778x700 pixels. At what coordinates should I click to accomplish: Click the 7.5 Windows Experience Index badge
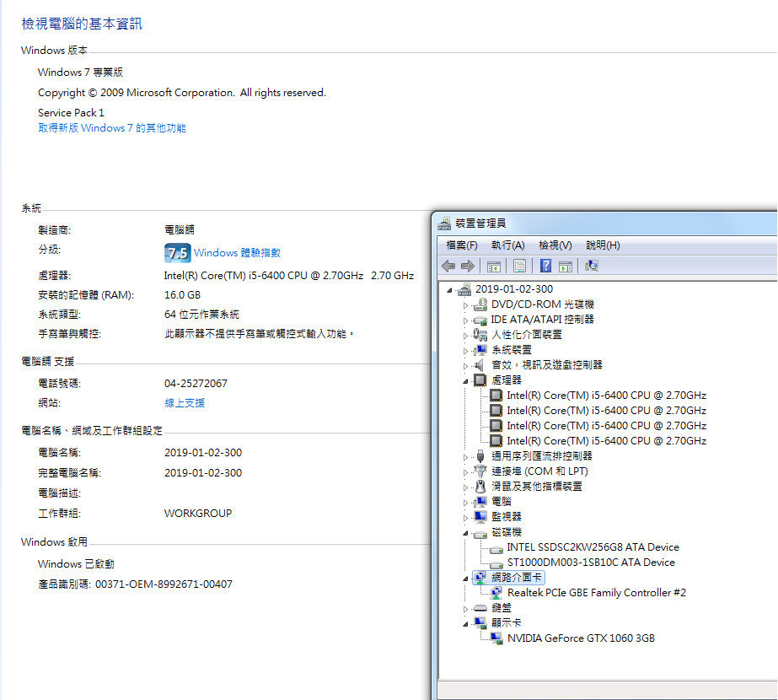[177, 253]
